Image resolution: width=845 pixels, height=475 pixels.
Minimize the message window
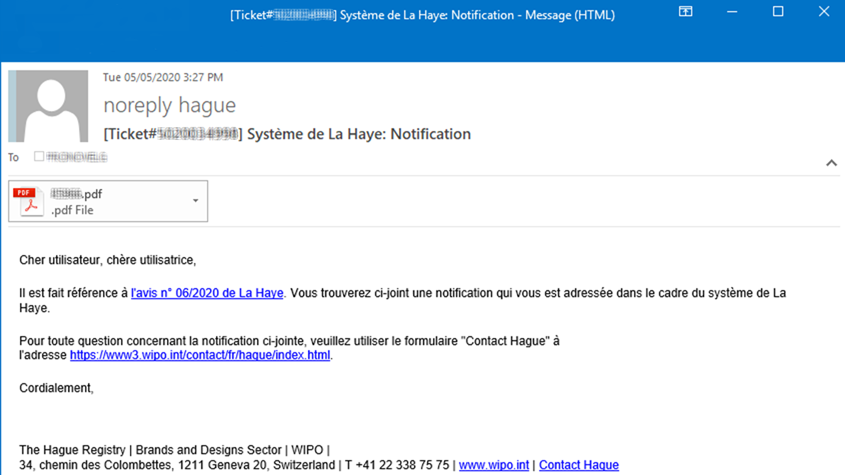click(x=732, y=12)
